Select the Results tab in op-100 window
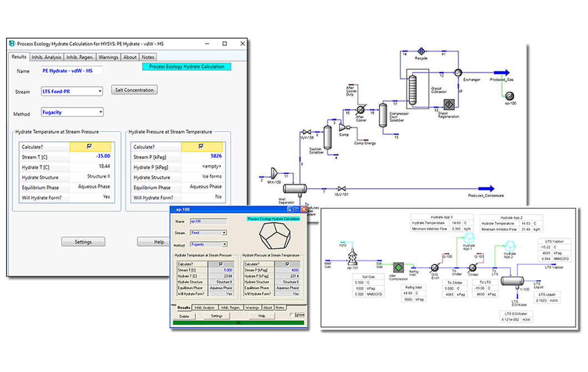The height and width of the screenshot is (372, 588). (184, 308)
